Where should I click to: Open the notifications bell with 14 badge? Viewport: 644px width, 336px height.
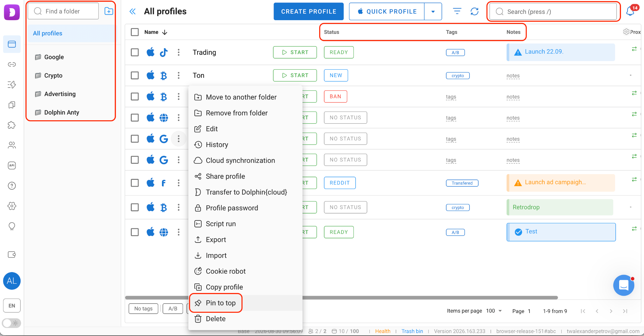pos(630,11)
